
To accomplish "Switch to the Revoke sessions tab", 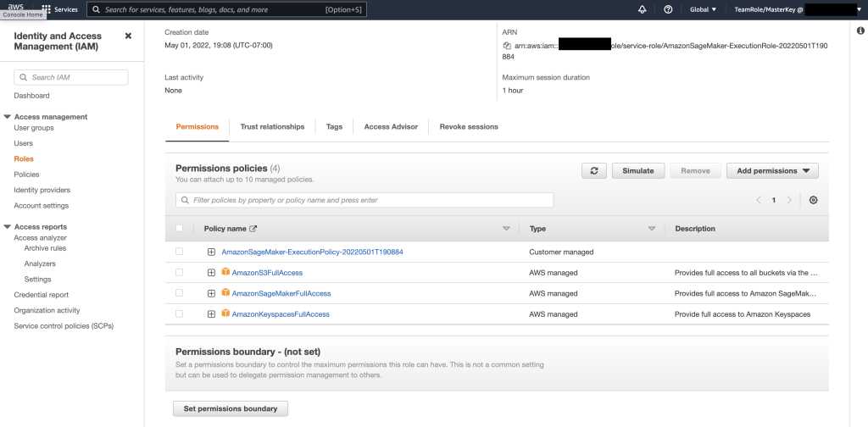I will (x=469, y=127).
